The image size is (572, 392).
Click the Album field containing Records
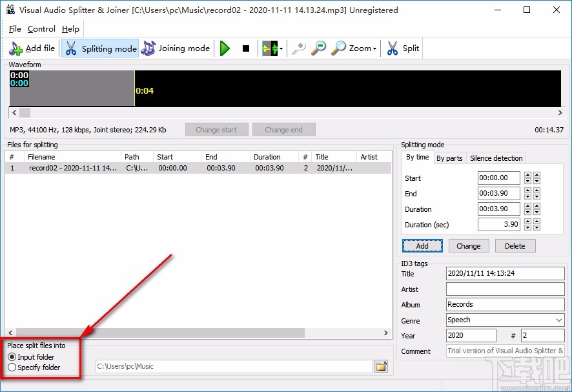coord(505,304)
